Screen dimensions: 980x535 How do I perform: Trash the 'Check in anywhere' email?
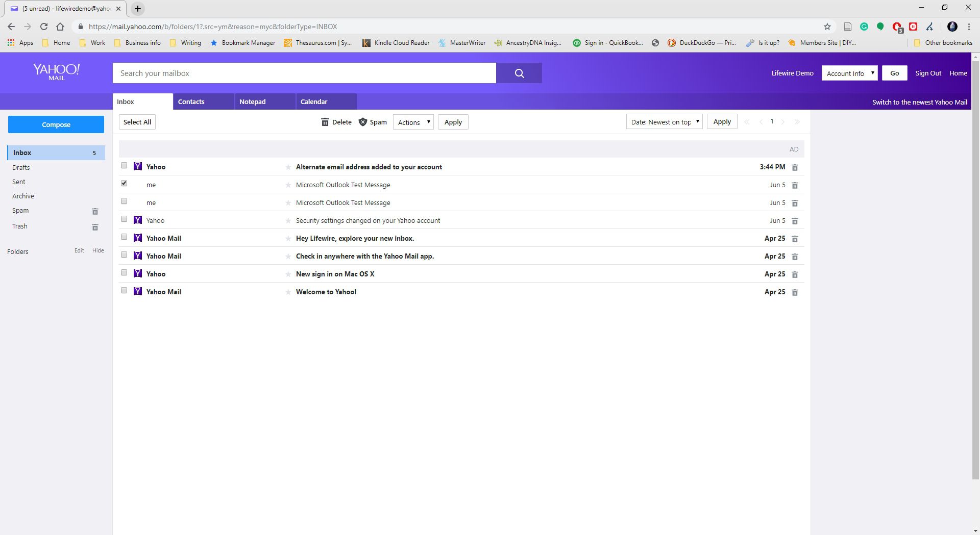pyautogui.click(x=795, y=257)
